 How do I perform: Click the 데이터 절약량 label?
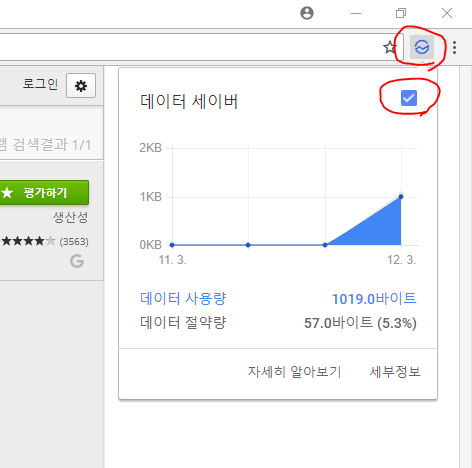click(183, 323)
